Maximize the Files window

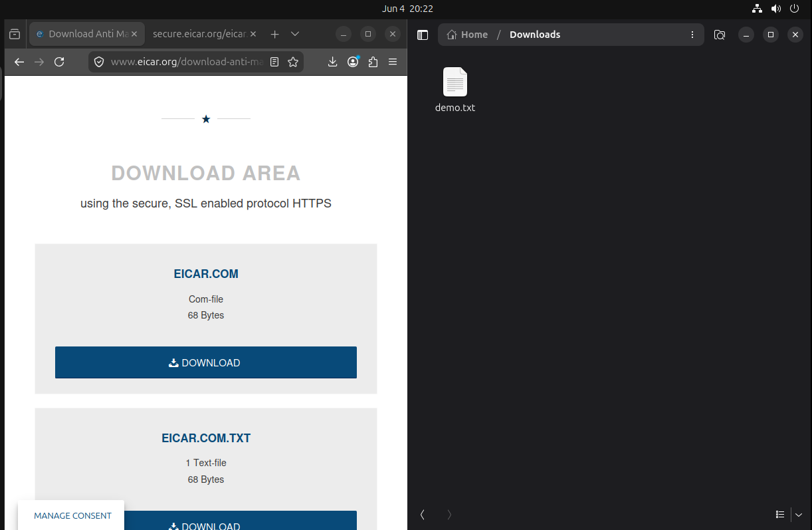pyautogui.click(x=771, y=35)
